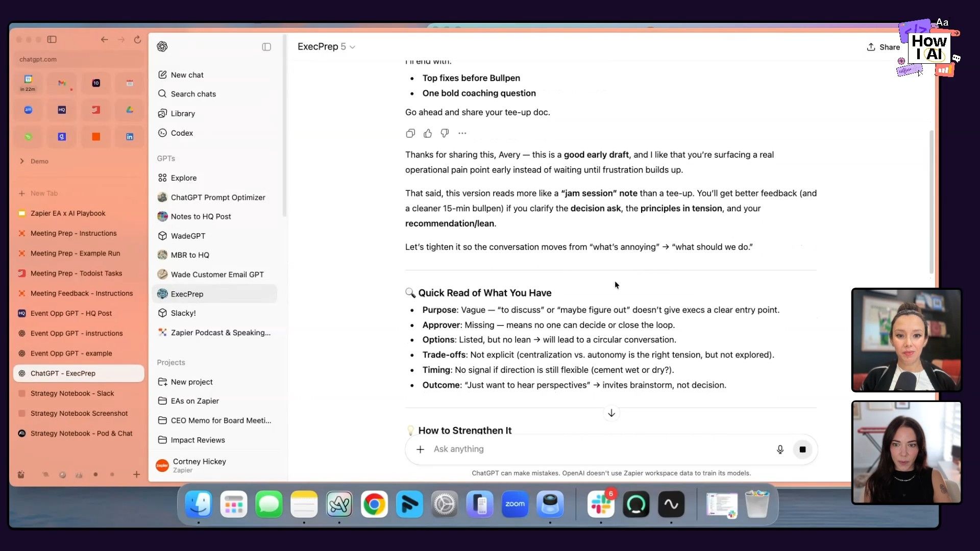
Task: Switch to Meeting Feedback - Instructions tab
Action: point(79,293)
